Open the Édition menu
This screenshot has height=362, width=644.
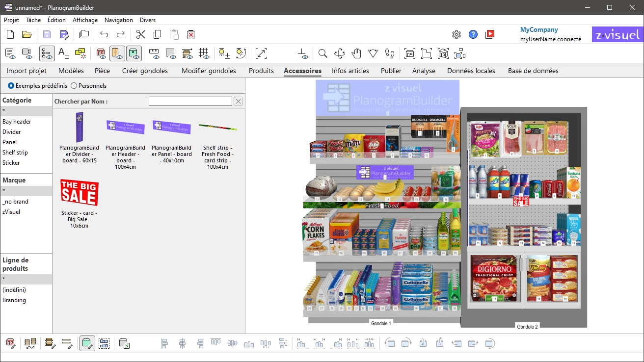56,20
